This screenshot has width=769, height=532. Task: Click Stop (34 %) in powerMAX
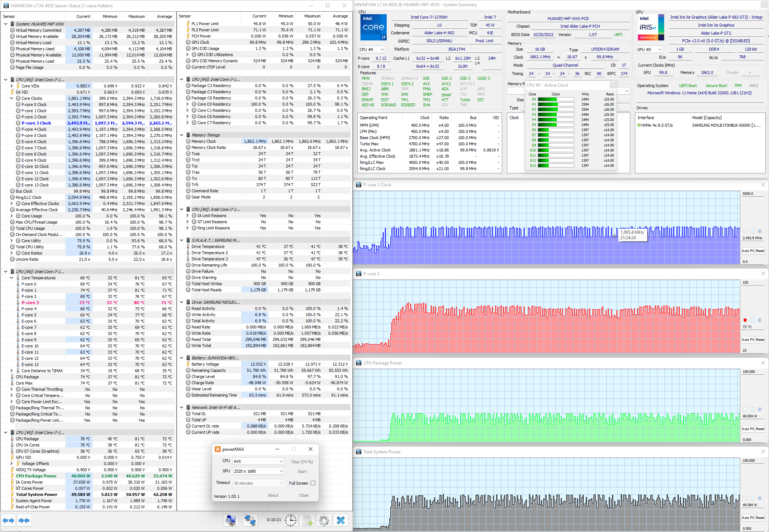click(x=302, y=462)
